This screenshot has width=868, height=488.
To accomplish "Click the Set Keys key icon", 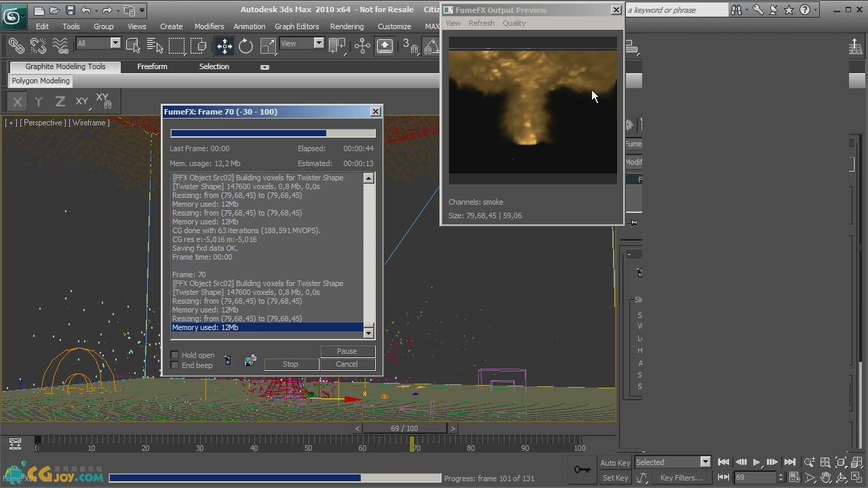I will (x=582, y=470).
